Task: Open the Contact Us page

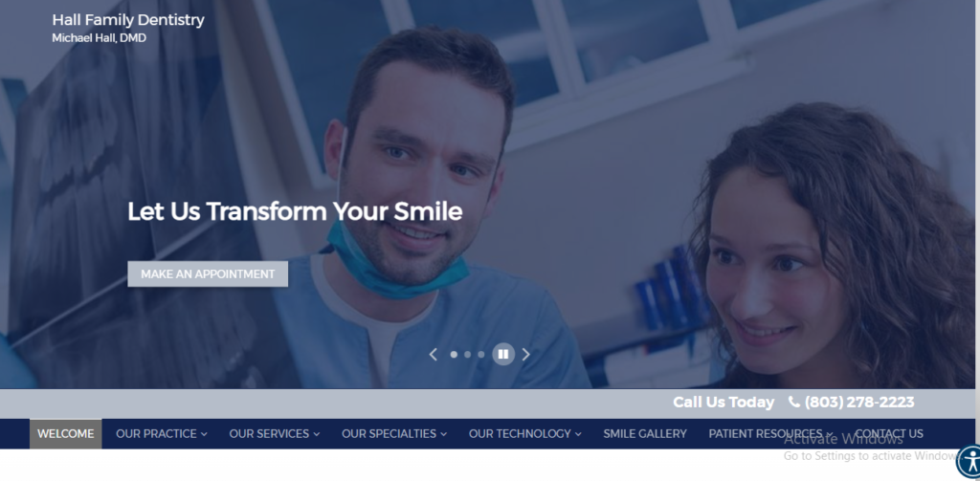Action: [889, 433]
